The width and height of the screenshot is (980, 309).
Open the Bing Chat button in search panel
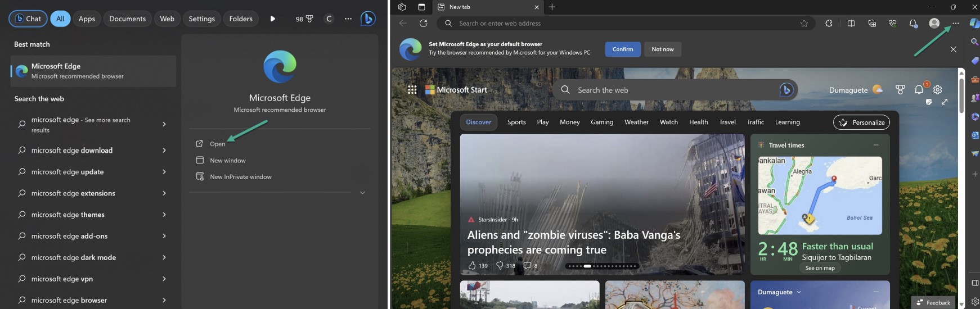[x=28, y=19]
